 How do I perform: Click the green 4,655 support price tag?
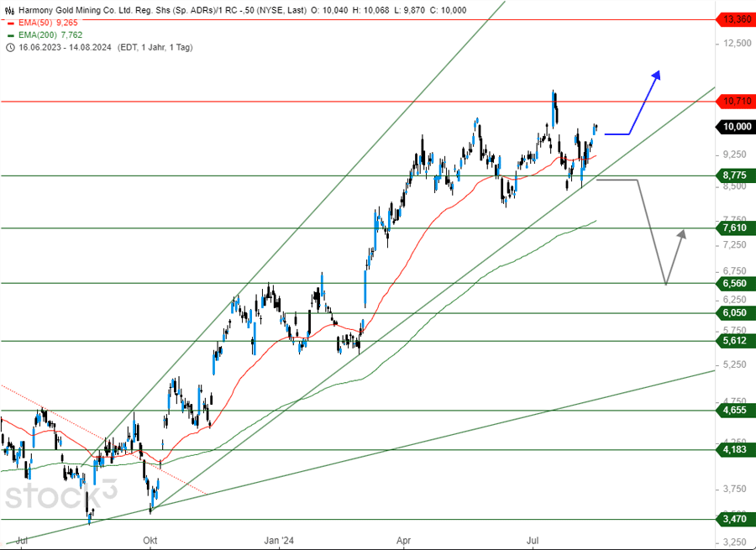pos(737,411)
